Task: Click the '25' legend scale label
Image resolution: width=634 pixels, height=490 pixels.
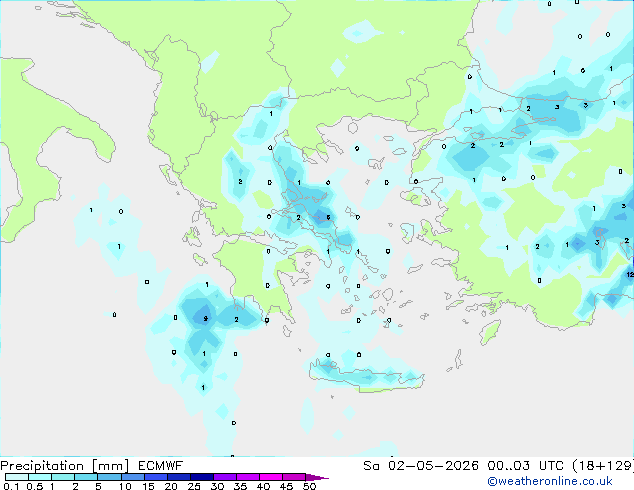Action: pos(194,486)
